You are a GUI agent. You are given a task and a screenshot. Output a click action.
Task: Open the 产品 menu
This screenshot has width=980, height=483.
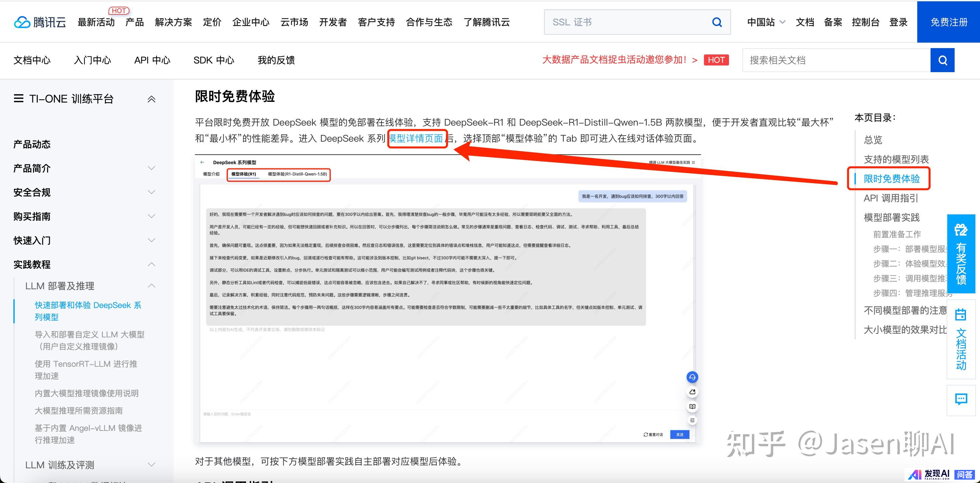pyautogui.click(x=135, y=22)
